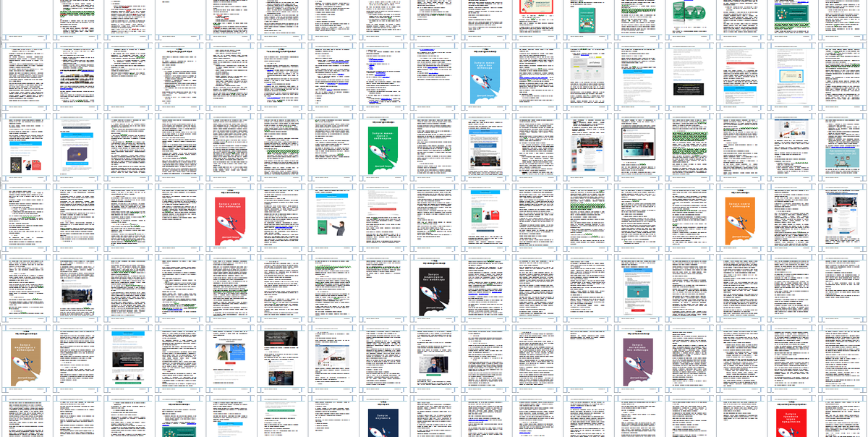Open the red 'Запуск книги без вебинара' cover
The width and height of the screenshot is (868, 437).
point(231,216)
